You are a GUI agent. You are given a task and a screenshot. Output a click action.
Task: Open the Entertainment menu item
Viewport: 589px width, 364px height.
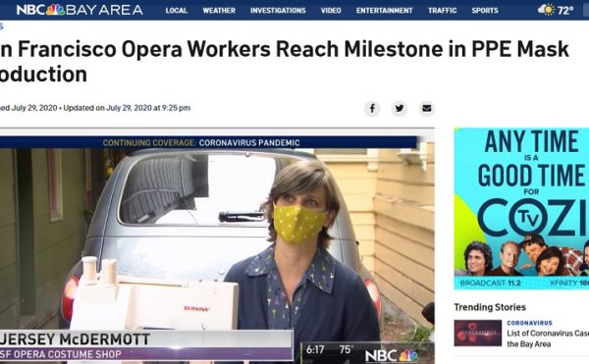click(384, 11)
